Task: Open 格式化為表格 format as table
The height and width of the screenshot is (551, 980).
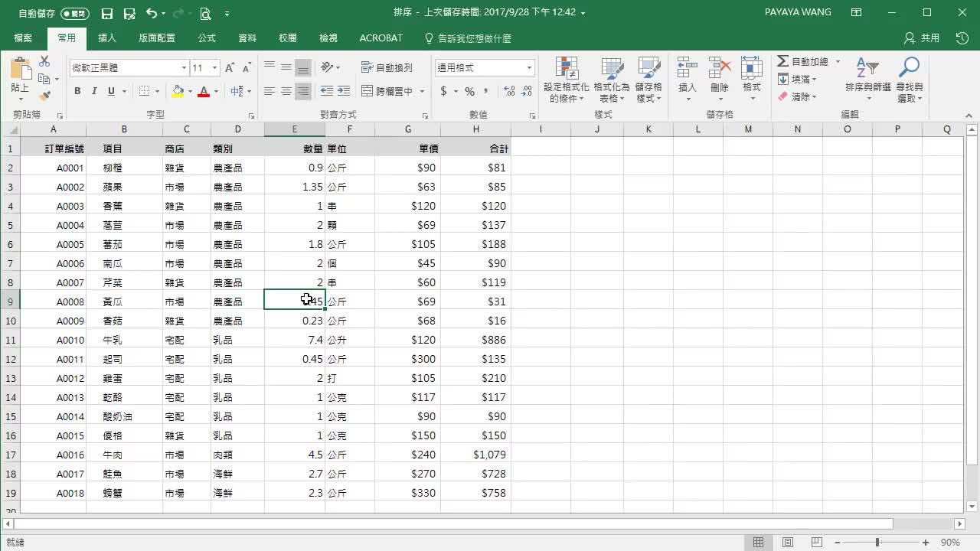Action: click(612, 80)
